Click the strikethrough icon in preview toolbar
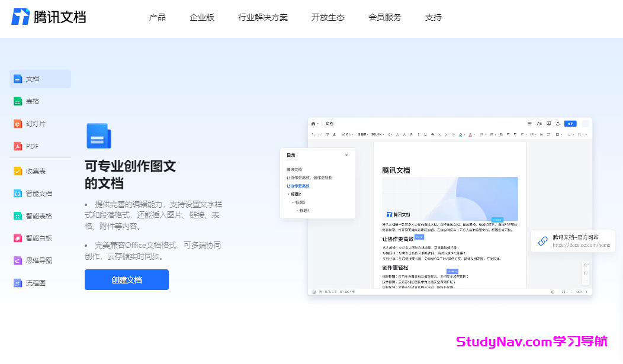The width and height of the screenshot is (623, 364). coord(433,134)
